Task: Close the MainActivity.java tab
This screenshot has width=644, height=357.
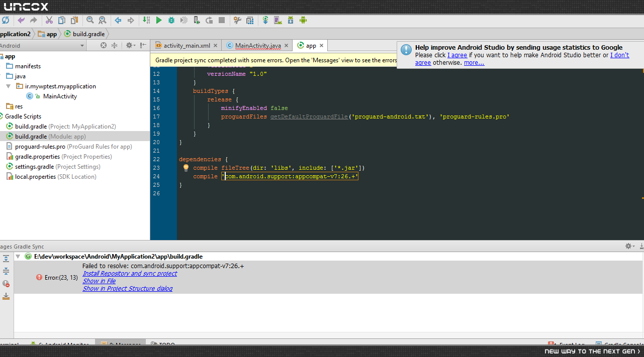Action: pos(286,46)
